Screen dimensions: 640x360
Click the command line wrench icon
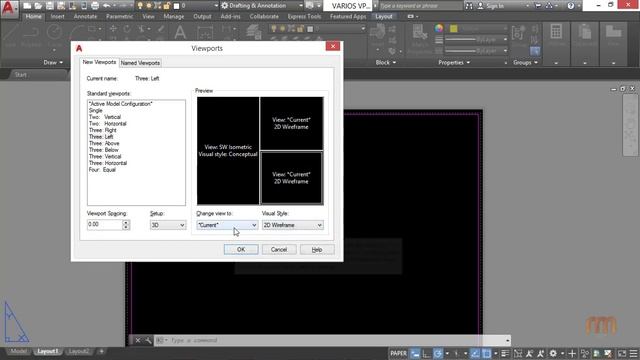point(148,340)
